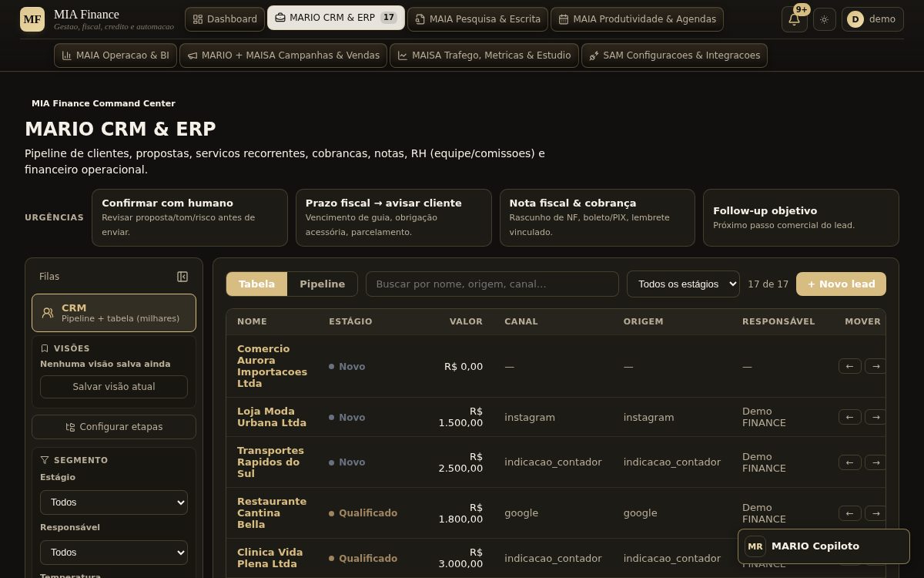Open lead Clinica Vida Plena Ltda
The image size is (924, 578).
point(269,558)
